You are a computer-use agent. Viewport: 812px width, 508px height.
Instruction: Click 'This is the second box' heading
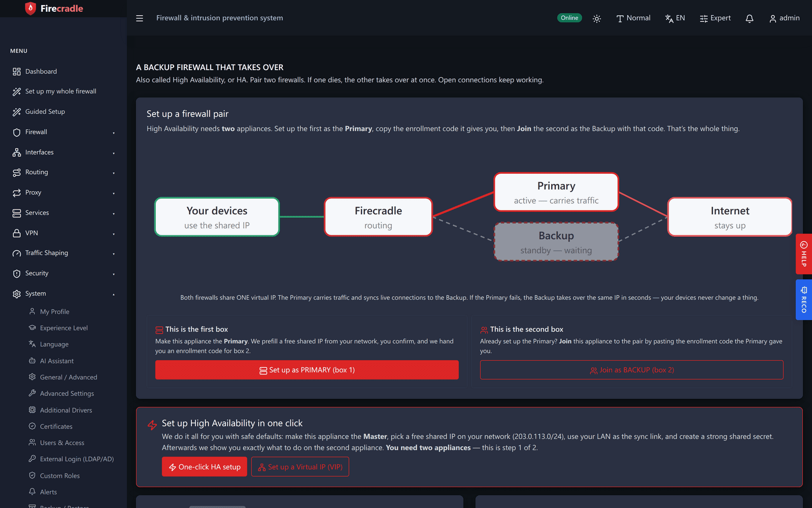[x=527, y=329]
